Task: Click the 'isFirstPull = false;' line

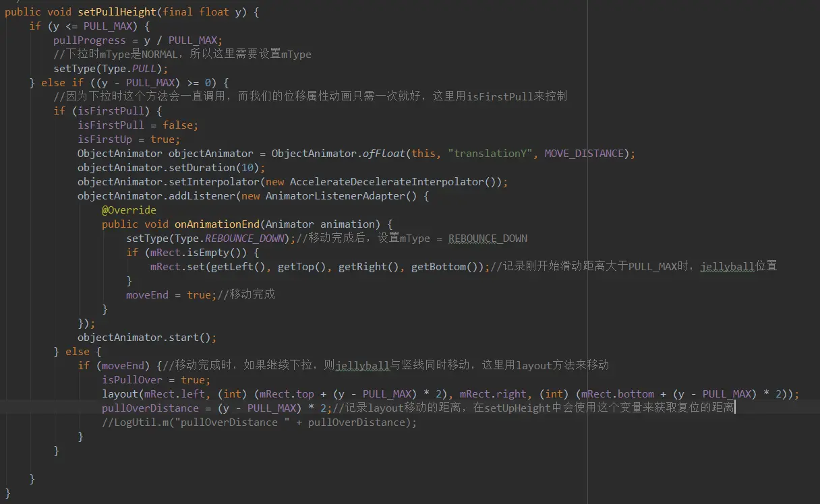Action: (x=138, y=125)
